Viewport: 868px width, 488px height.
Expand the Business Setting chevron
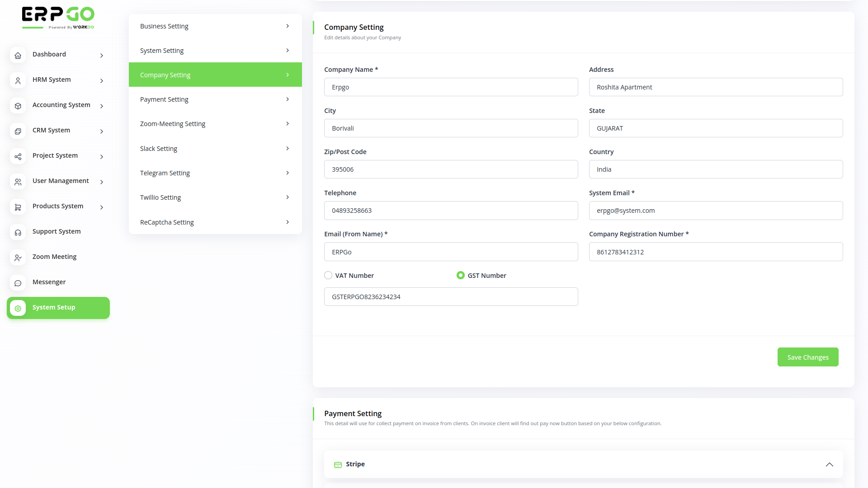(x=288, y=26)
